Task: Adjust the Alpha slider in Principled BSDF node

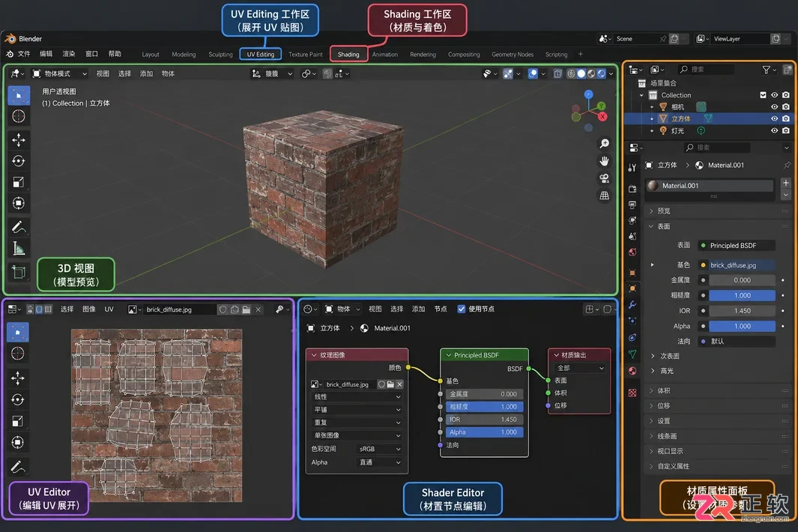Action: [x=484, y=432]
